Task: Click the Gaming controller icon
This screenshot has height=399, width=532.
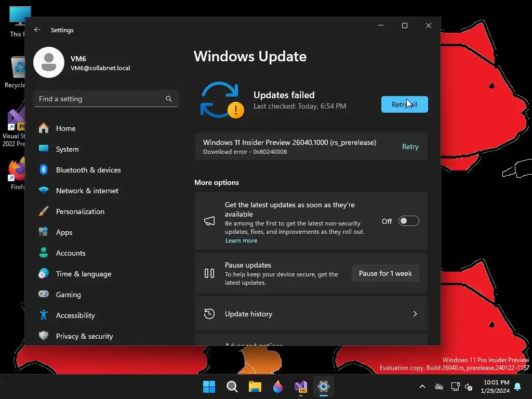Action: [44, 294]
